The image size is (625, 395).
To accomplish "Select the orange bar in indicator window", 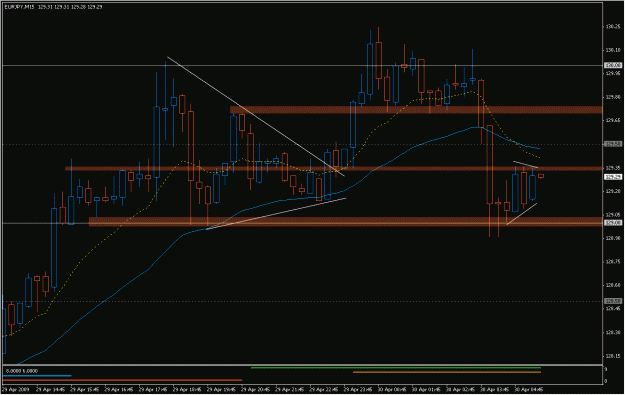I will tap(447, 372).
